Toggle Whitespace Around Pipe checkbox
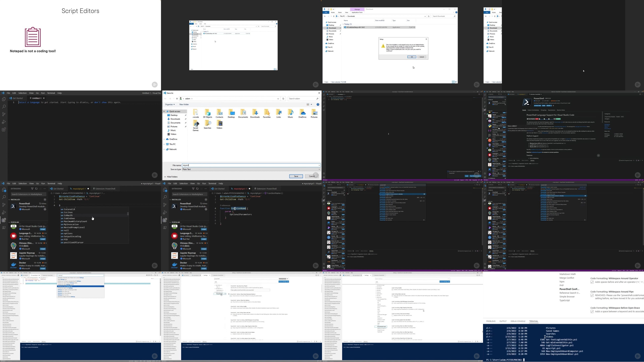The width and height of the screenshot is (644, 362). click(x=592, y=295)
